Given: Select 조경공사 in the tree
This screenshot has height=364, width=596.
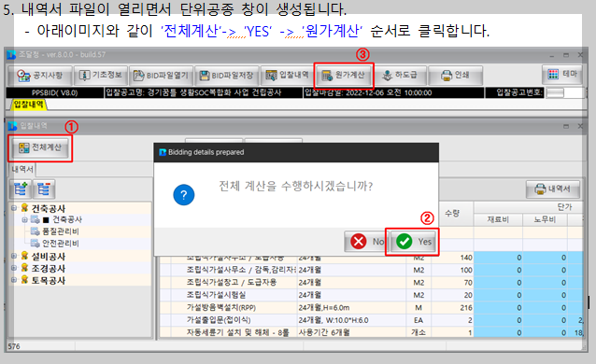Looking at the screenshot, I should 49,269.
